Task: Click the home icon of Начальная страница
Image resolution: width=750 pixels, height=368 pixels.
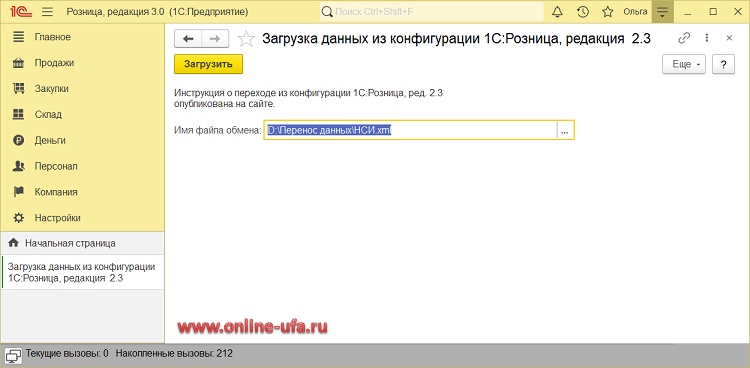Action: click(x=14, y=243)
